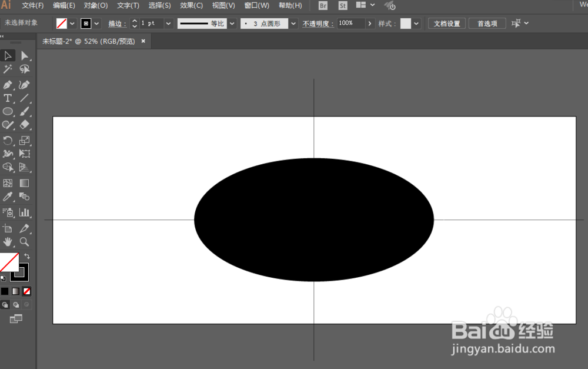Select the Eyedropper tool

point(8,197)
